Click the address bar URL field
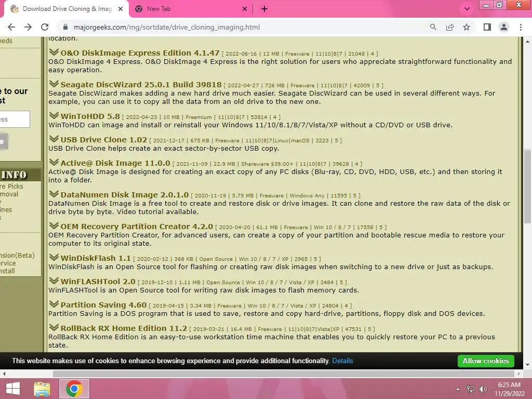Screen dimensions: 532x399 pyautogui.click(x=167, y=27)
